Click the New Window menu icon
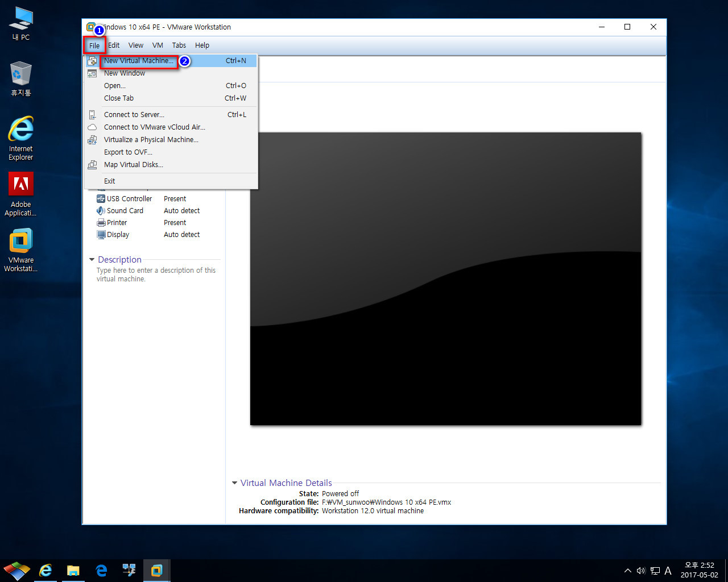Screen dimensions: 728x582 click(x=92, y=73)
